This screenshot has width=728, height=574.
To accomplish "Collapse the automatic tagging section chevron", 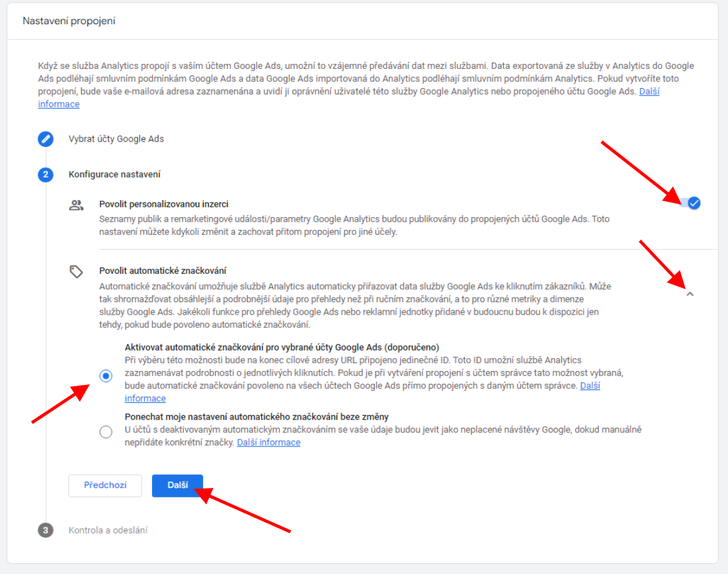I will pyautogui.click(x=690, y=294).
